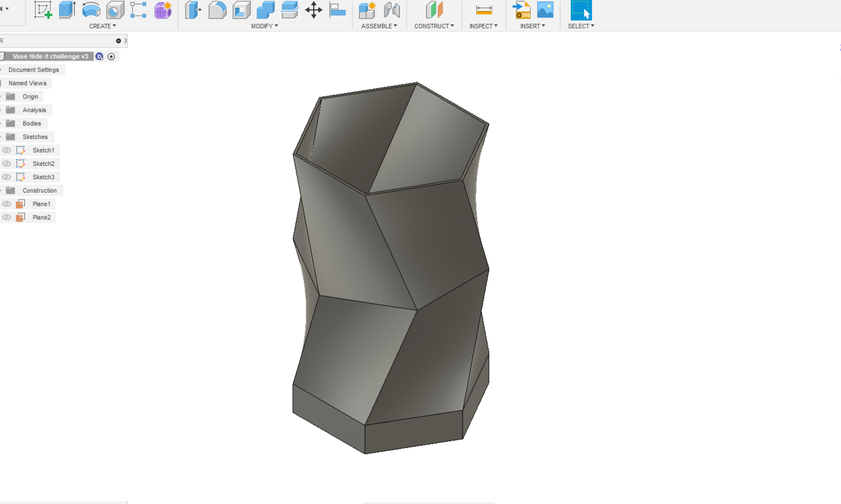Expand the INSPECT dropdown
The image size is (841, 504).
[x=483, y=26]
